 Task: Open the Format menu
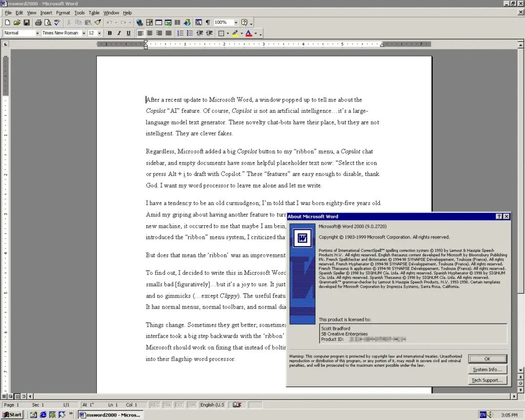[x=63, y=13]
